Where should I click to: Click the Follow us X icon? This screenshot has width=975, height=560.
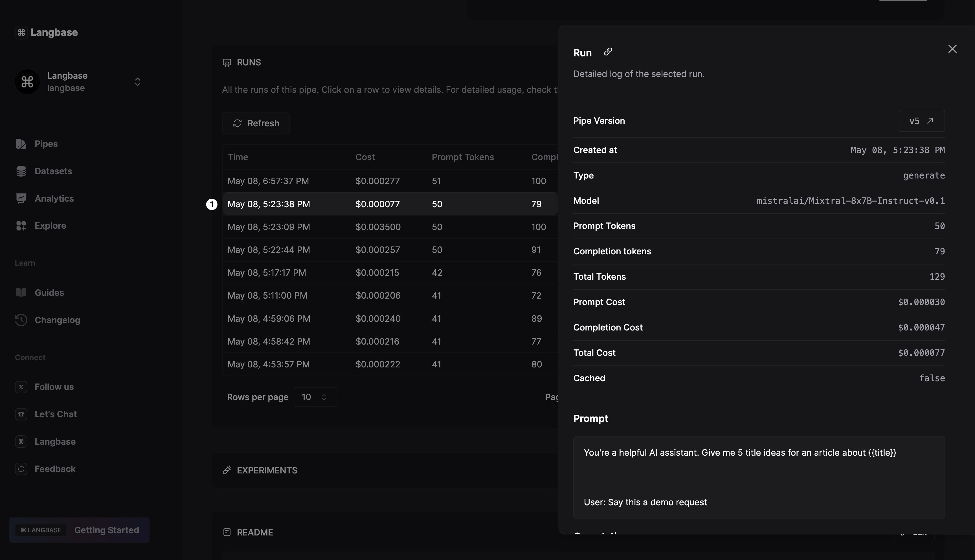21,387
